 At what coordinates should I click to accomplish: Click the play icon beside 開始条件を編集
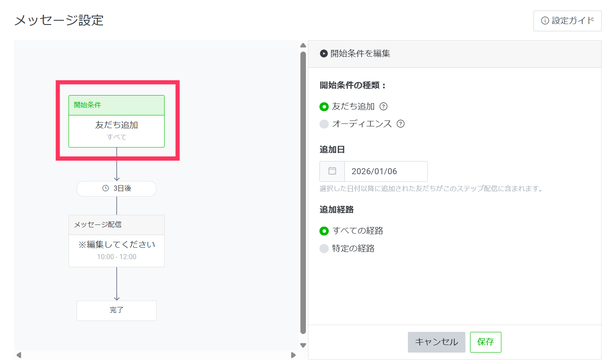tap(324, 54)
